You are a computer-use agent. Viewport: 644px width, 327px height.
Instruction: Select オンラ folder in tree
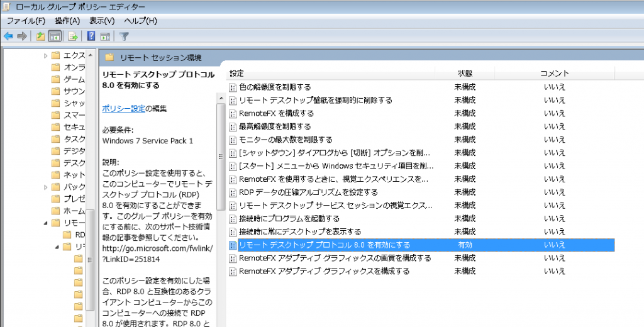pos(74,67)
